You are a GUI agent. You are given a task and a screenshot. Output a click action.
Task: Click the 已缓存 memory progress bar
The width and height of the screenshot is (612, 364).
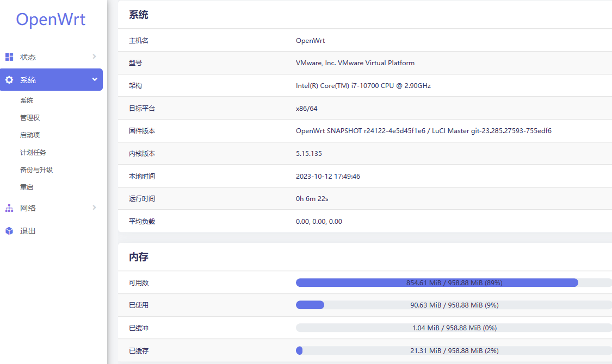(x=454, y=351)
